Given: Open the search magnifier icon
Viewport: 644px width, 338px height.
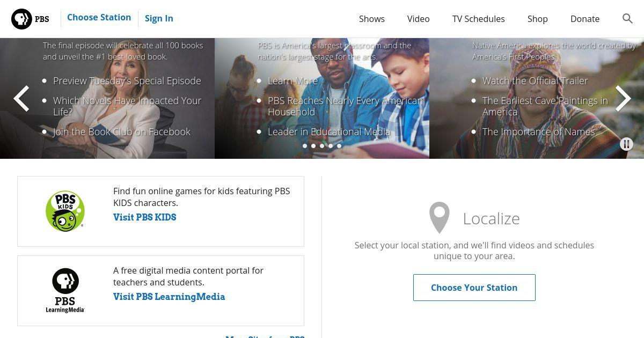Looking at the screenshot, I should click(627, 19).
